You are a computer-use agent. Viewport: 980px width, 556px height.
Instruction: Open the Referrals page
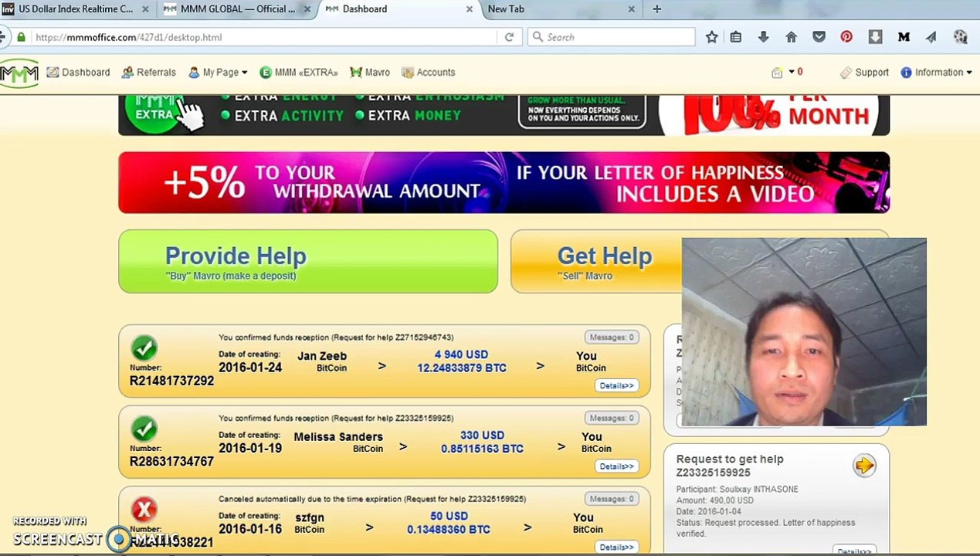149,72
